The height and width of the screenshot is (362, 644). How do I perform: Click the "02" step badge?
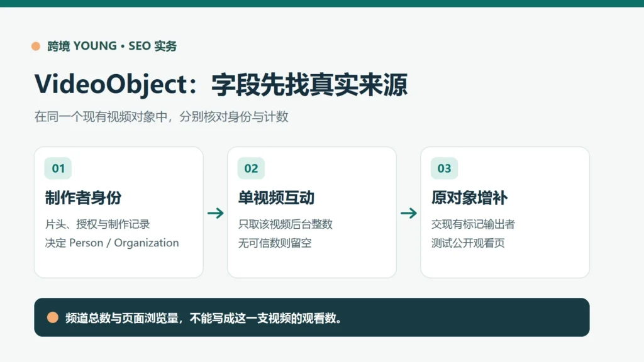coord(251,168)
